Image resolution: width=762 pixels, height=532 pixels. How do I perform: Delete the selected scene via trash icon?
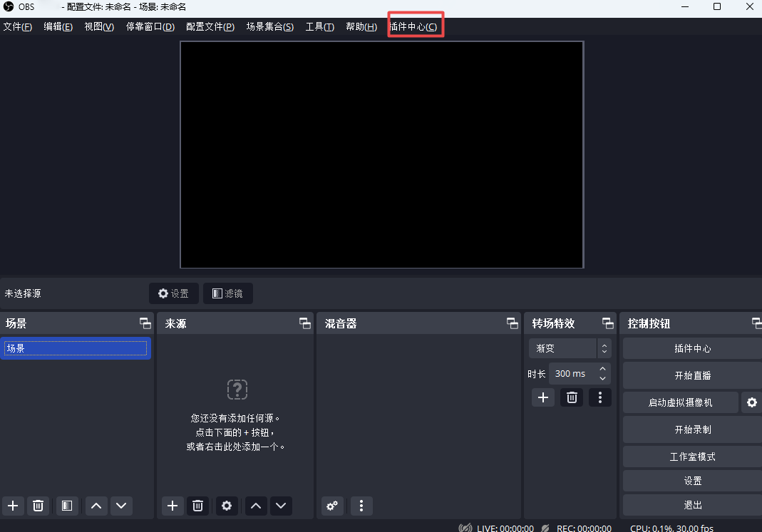pos(38,506)
